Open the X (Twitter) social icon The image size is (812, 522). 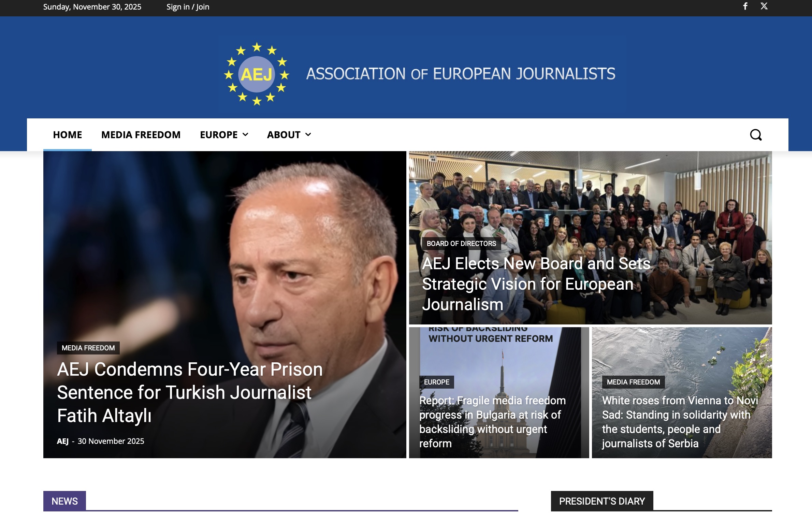click(764, 6)
